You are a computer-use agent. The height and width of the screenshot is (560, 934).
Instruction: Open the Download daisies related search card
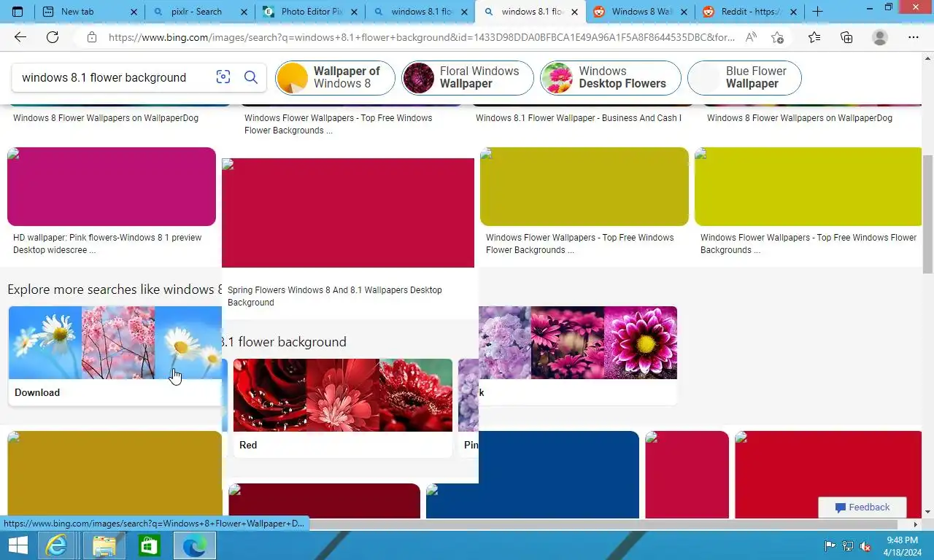(x=115, y=355)
